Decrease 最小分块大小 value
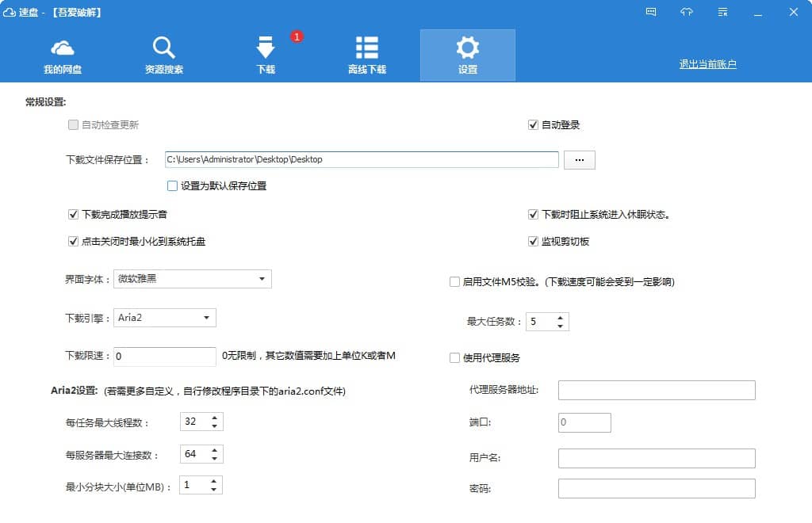The width and height of the screenshot is (812, 523). pyautogui.click(x=213, y=490)
